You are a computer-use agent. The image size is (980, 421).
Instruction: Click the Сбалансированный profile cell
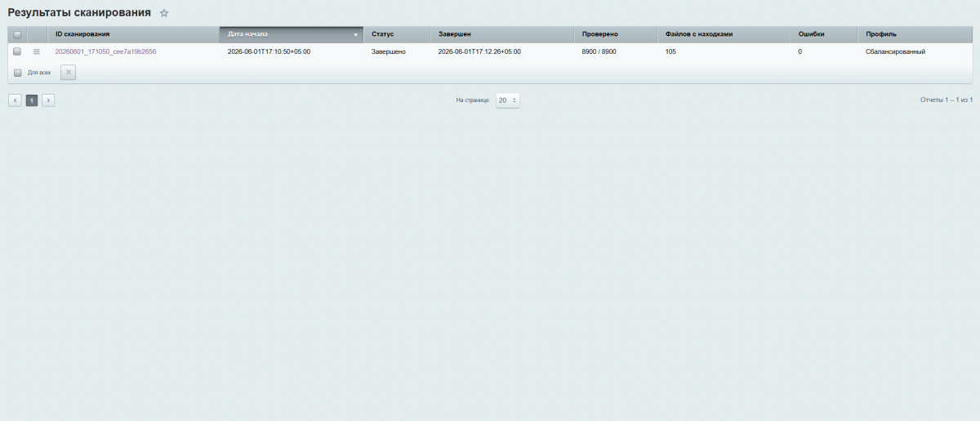tap(895, 51)
